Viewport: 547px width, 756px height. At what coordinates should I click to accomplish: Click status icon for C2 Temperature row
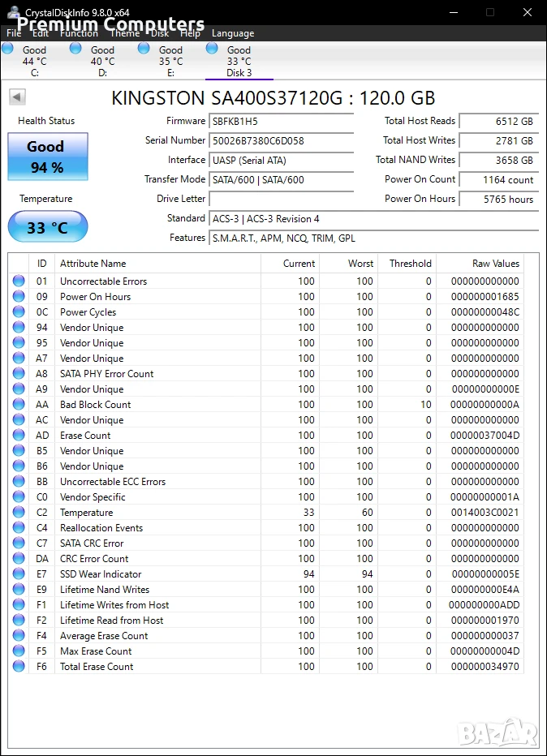pos(19,512)
